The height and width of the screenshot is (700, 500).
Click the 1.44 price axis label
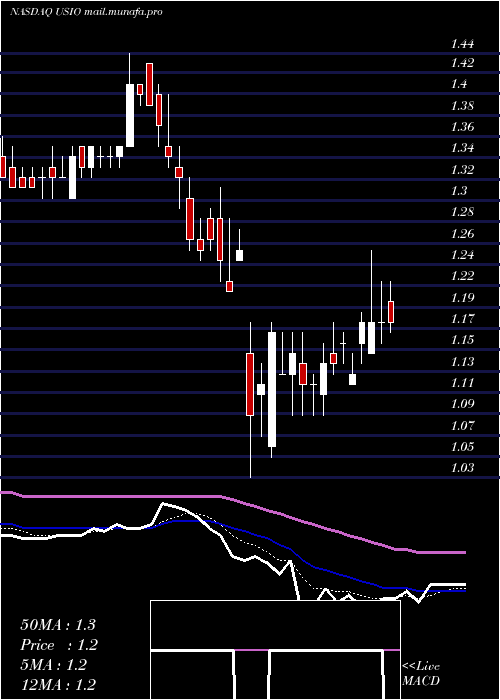tap(462, 44)
